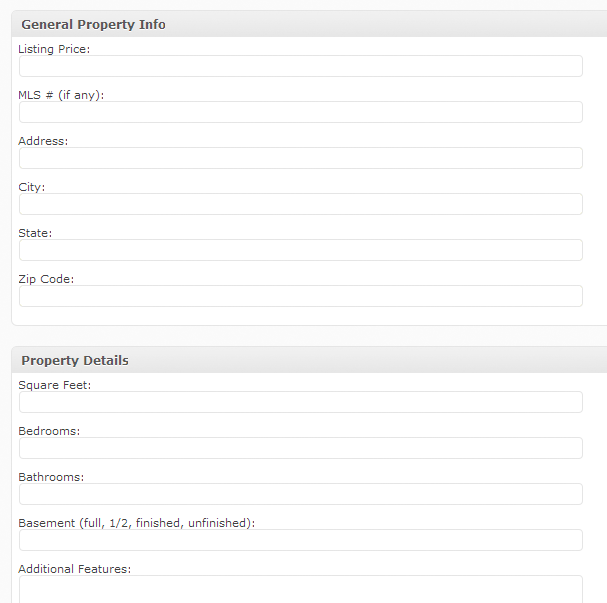Click the Property Details section header

pyautogui.click(x=75, y=360)
